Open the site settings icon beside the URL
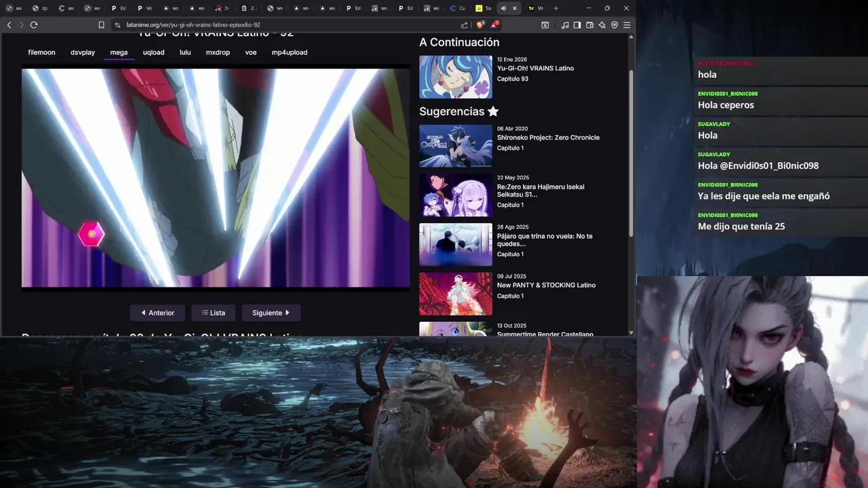Screen dimensions: 868x488 [117, 24]
